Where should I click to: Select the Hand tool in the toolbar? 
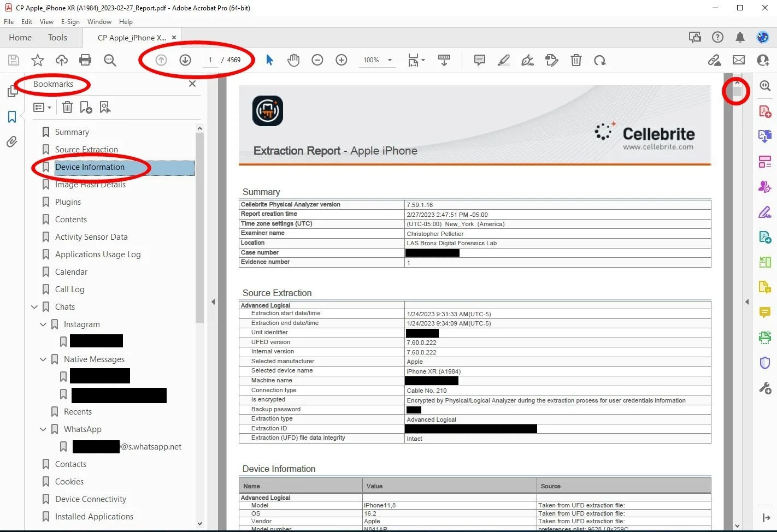coord(293,60)
